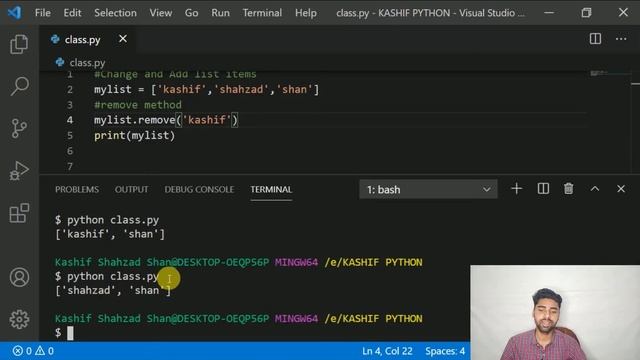The width and height of the screenshot is (640, 360).
Task: Split the terminal pane
Action: pos(543,189)
